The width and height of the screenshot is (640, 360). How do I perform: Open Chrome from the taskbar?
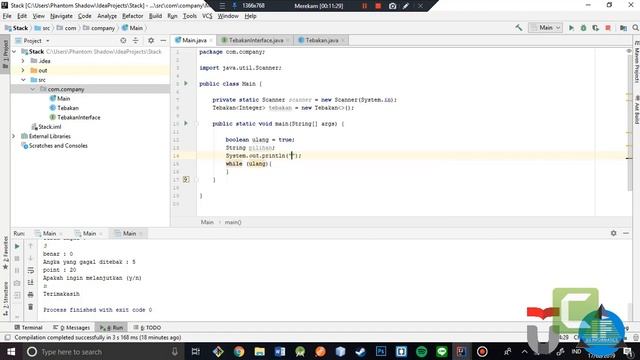click(x=239, y=351)
